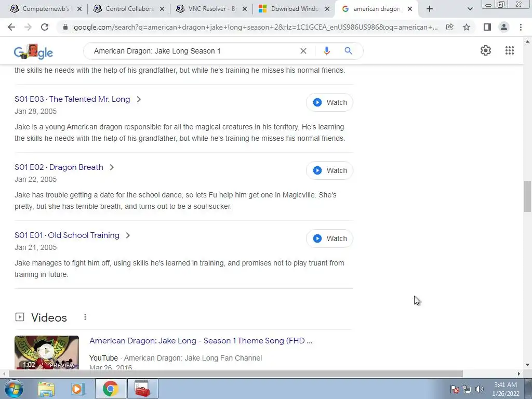
Task: Open Videos section more options
Action: click(85, 317)
